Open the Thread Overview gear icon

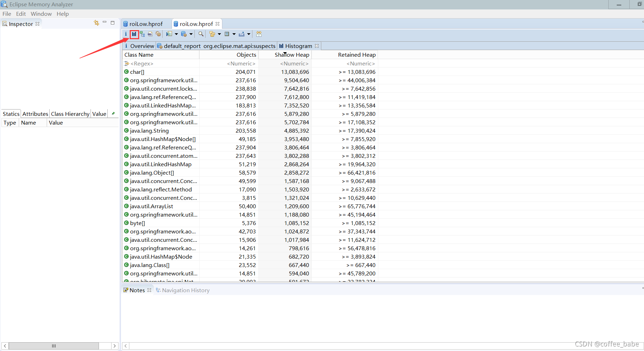[x=158, y=34]
